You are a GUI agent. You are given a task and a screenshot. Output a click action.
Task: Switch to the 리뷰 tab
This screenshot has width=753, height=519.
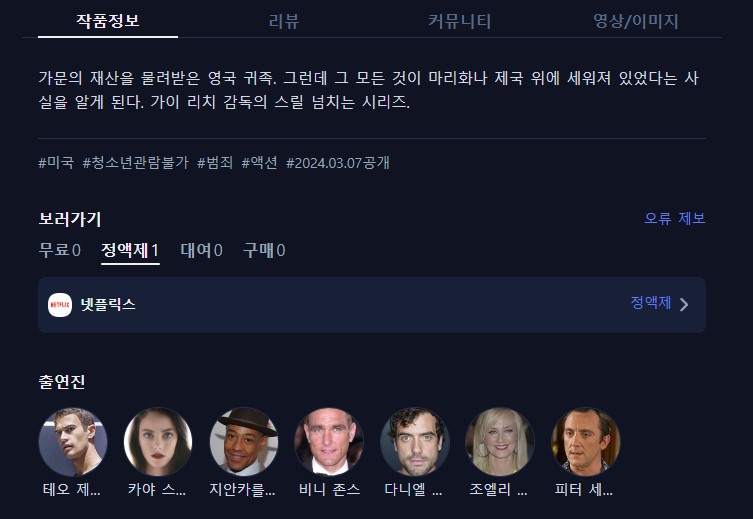(x=284, y=21)
